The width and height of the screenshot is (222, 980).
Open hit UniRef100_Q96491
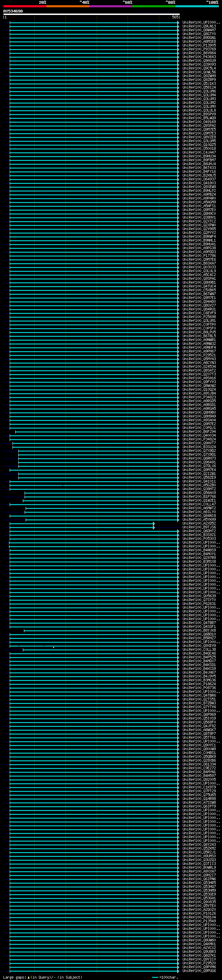click(x=199, y=462)
